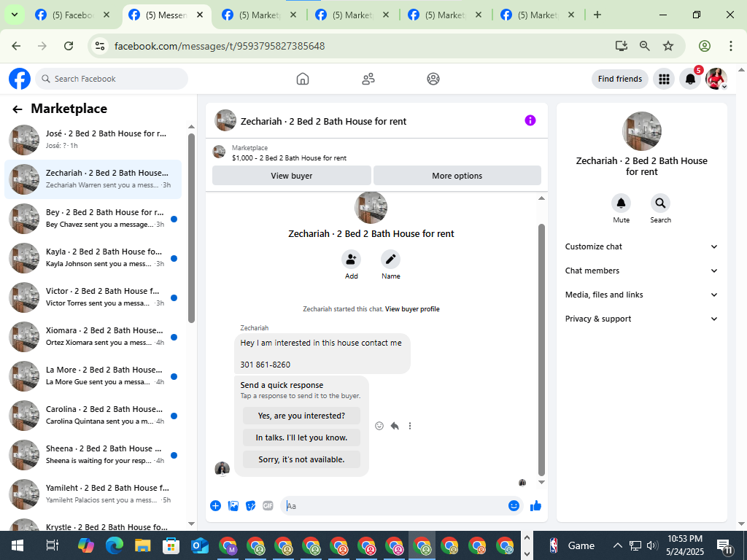
Task: Show hidden system tray icons
Action: pos(617,545)
